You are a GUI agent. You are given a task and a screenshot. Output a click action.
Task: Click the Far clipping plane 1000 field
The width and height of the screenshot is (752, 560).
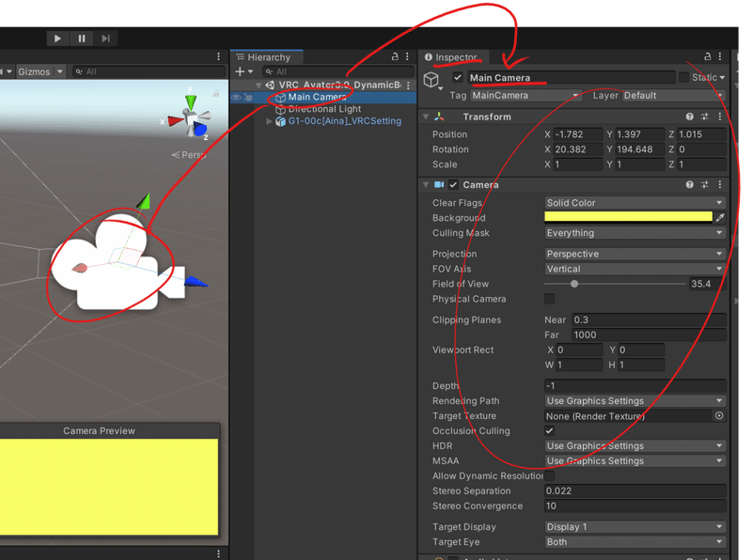[x=649, y=334]
